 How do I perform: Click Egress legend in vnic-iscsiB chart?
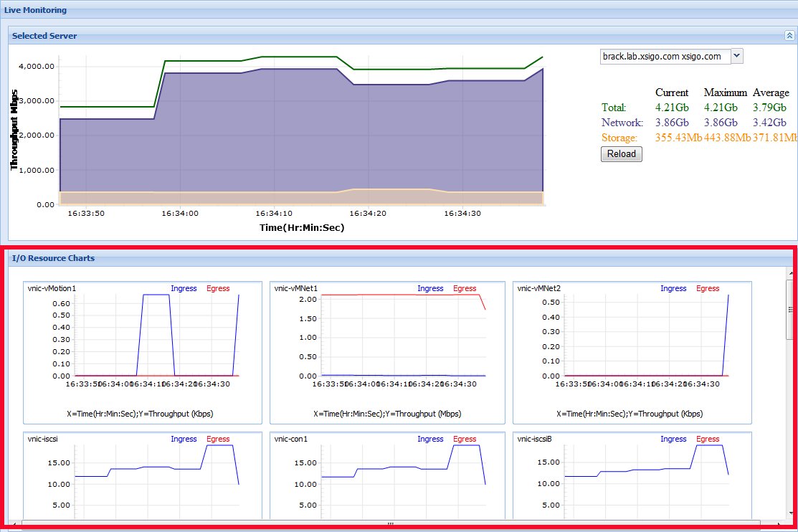pyautogui.click(x=708, y=439)
